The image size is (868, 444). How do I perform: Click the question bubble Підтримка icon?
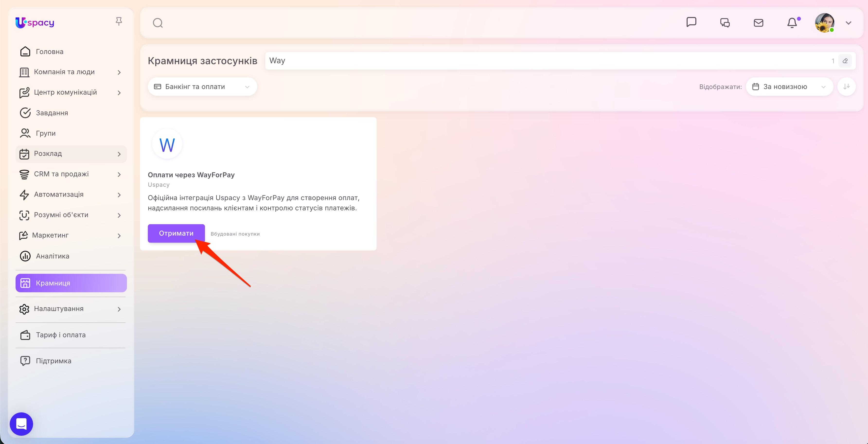tap(25, 361)
